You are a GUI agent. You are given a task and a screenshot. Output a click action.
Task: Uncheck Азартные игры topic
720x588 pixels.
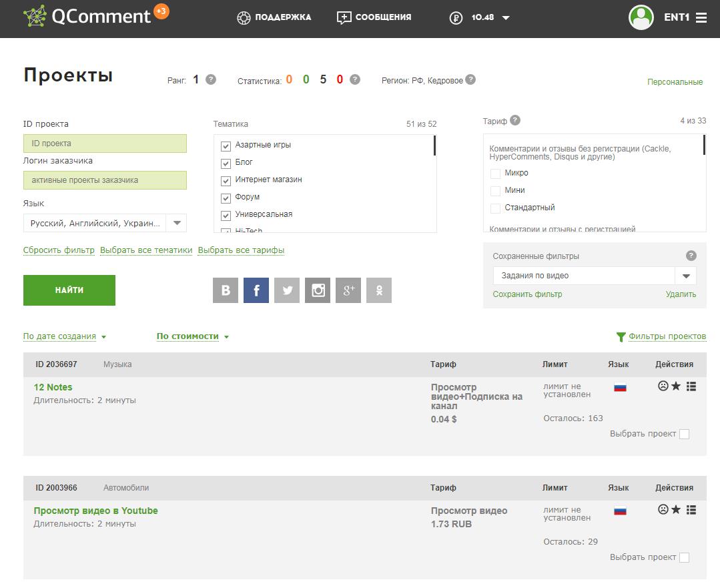226,146
